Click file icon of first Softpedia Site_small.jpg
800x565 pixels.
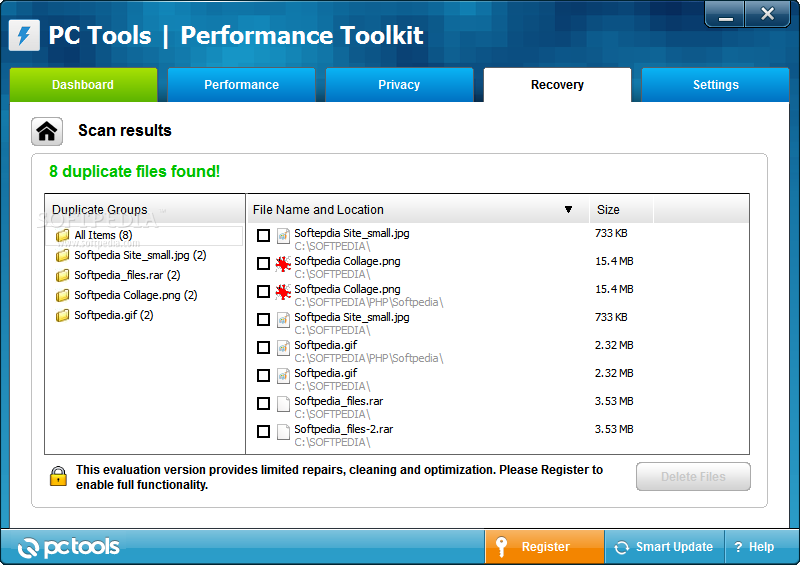click(x=283, y=235)
